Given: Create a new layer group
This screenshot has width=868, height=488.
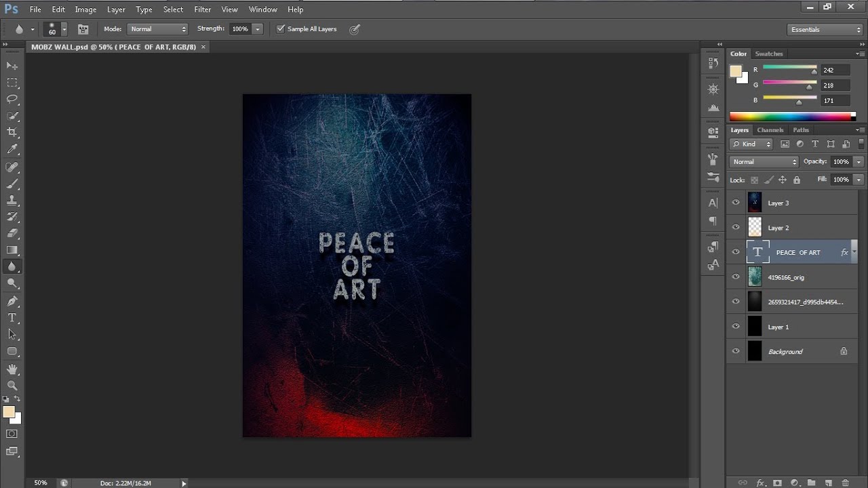Looking at the screenshot, I should point(811,483).
